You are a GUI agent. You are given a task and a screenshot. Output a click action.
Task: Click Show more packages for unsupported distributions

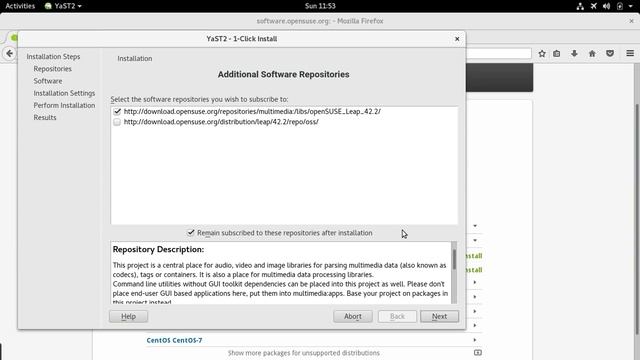pyautogui.click(x=304, y=353)
